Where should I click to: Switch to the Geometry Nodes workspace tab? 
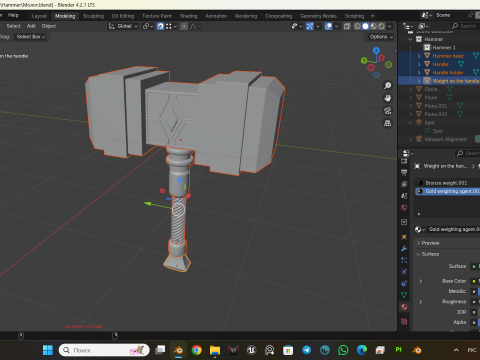318,16
